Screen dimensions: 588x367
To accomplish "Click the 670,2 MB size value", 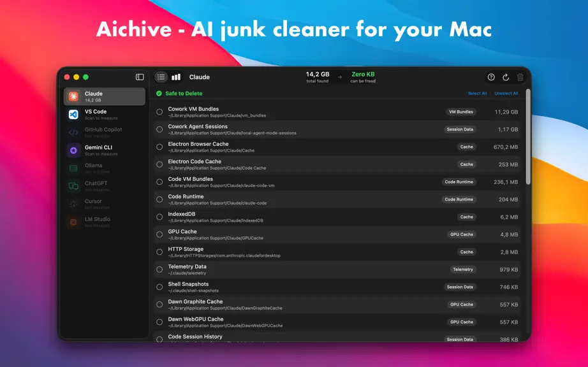I will point(506,147).
